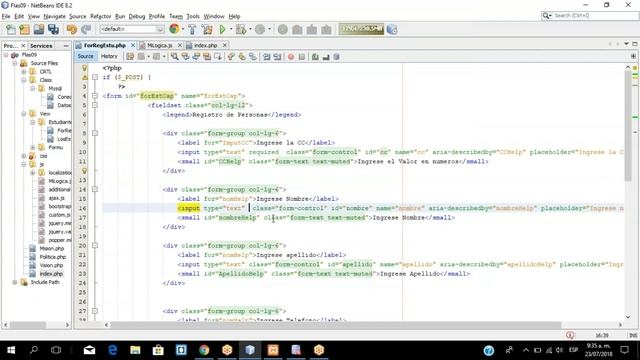Click the Previous Bookmark icon

click(x=231, y=57)
